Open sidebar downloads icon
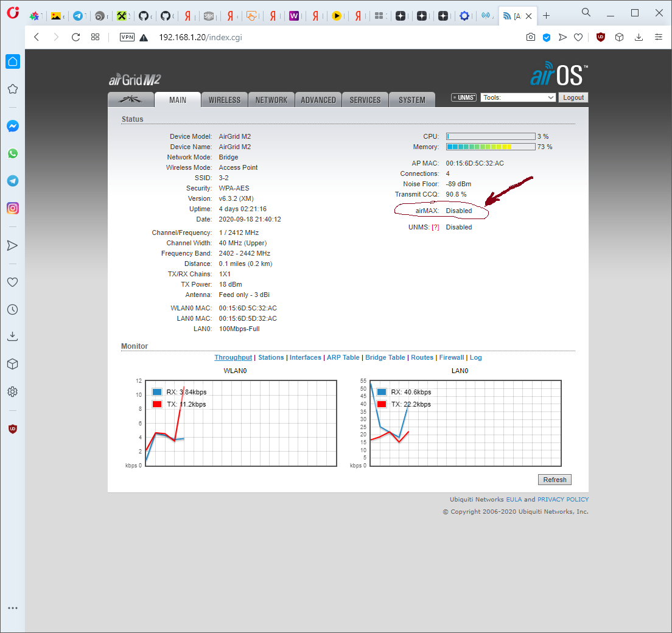The image size is (672, 633). pyautogui.click(x=13, y=337)
